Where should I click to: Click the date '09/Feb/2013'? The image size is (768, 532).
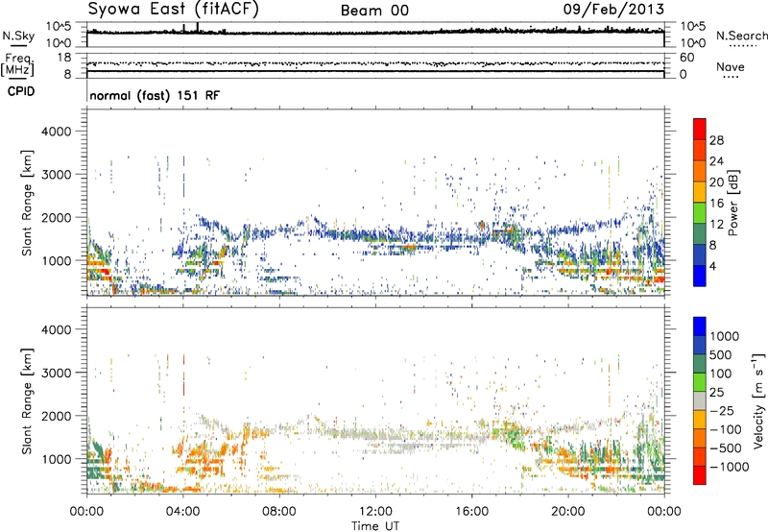coord(613,9)
